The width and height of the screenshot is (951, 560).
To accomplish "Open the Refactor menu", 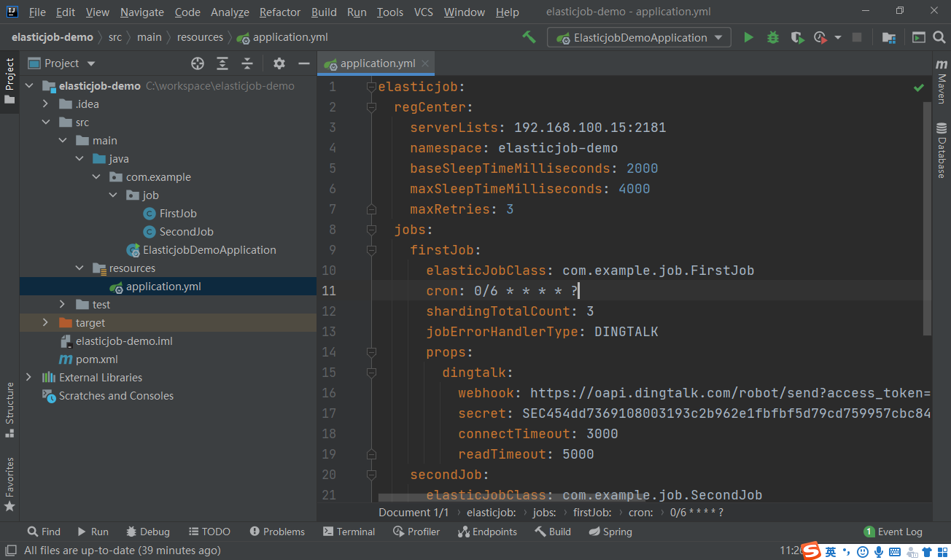I will (x=280, y=12).
